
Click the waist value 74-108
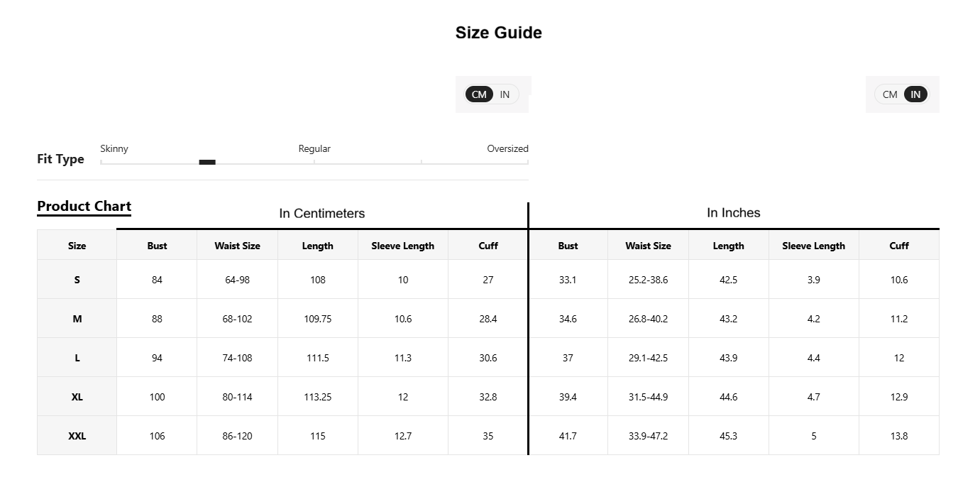coord(237,358)
